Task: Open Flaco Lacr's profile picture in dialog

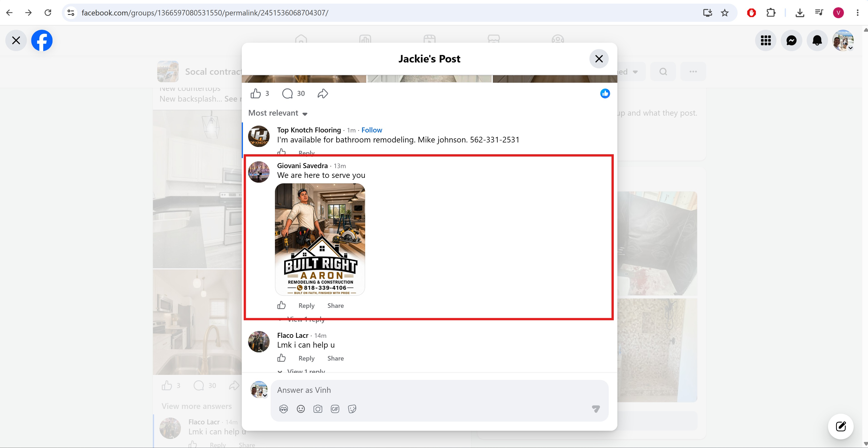Action: [259, 341]
